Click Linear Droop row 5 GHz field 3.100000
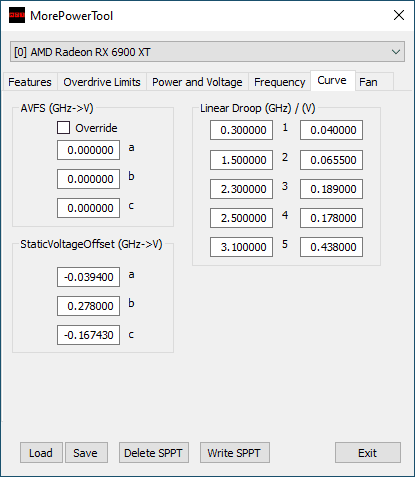The width and height of the screenshot is (415, 477). tap(241, 247)
